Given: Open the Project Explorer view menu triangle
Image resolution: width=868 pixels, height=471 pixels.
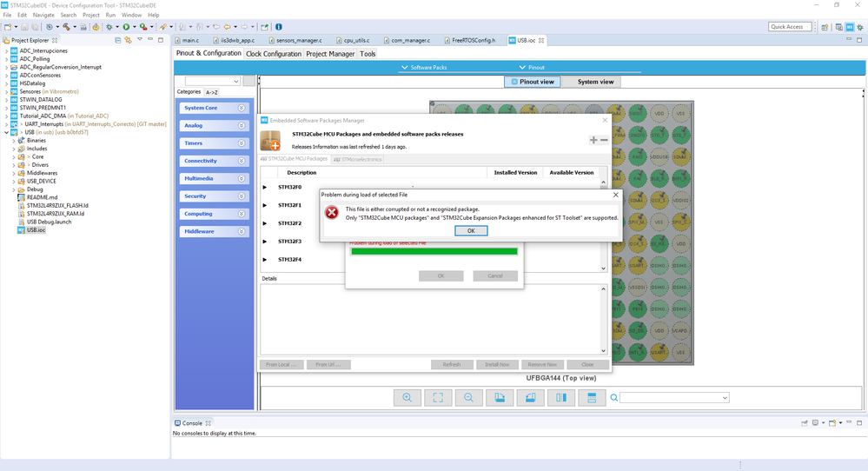Looking at the screenshot, I should click(x=140, y=40).
